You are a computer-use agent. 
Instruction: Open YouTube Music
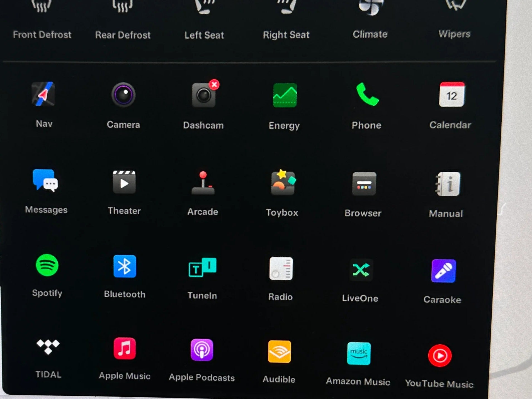(439, 356)
